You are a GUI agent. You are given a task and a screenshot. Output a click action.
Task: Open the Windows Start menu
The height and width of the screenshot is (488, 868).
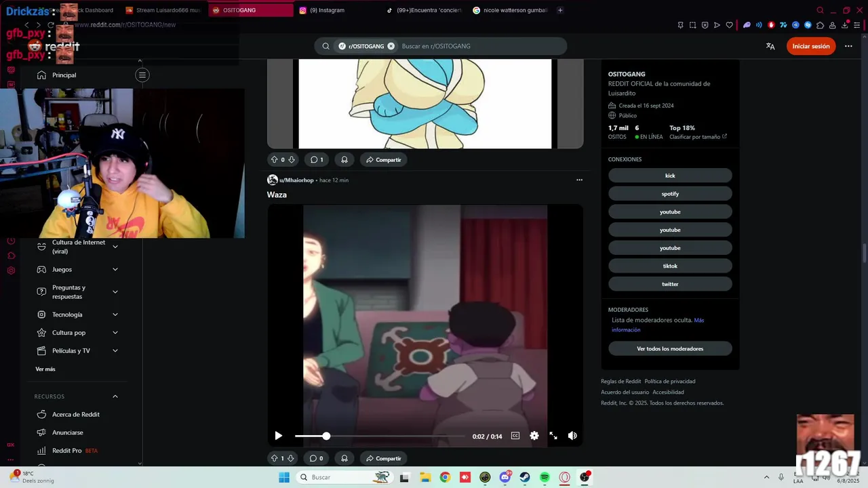click(283, 477)
